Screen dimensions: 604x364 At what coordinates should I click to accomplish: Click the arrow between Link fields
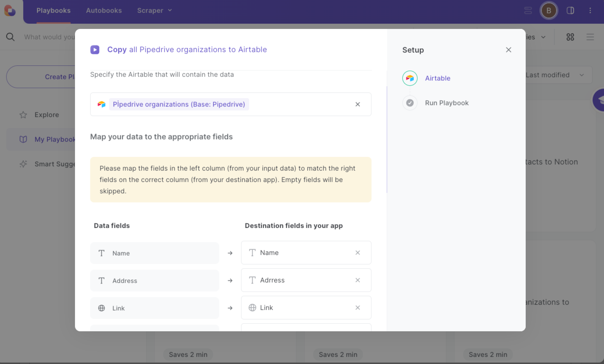(230, 308)
